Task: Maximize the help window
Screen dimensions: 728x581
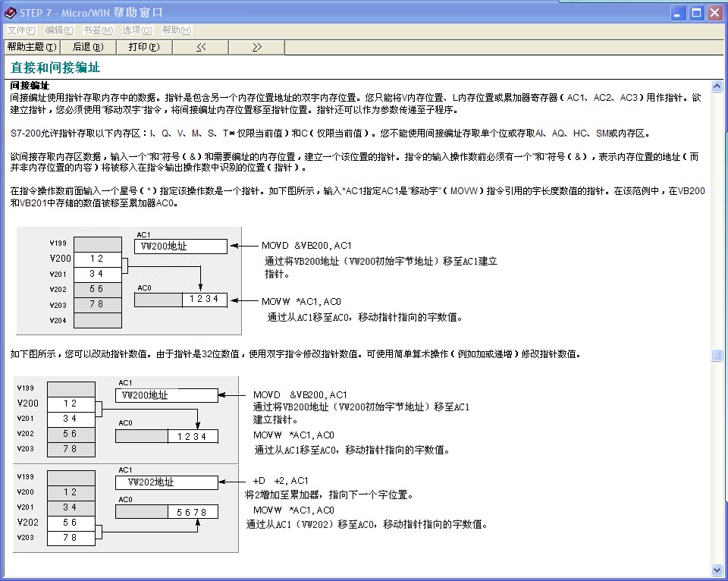Action: tap(697, 13)
